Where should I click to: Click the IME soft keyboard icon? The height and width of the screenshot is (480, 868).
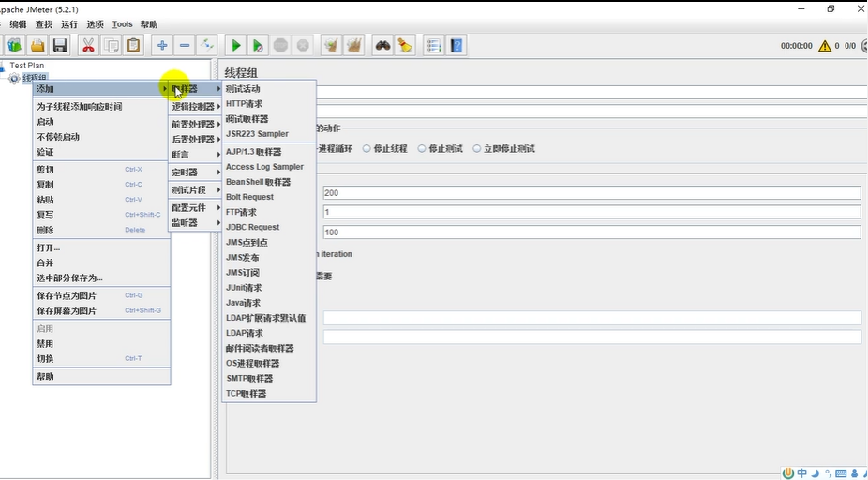(x=841, y=473)
